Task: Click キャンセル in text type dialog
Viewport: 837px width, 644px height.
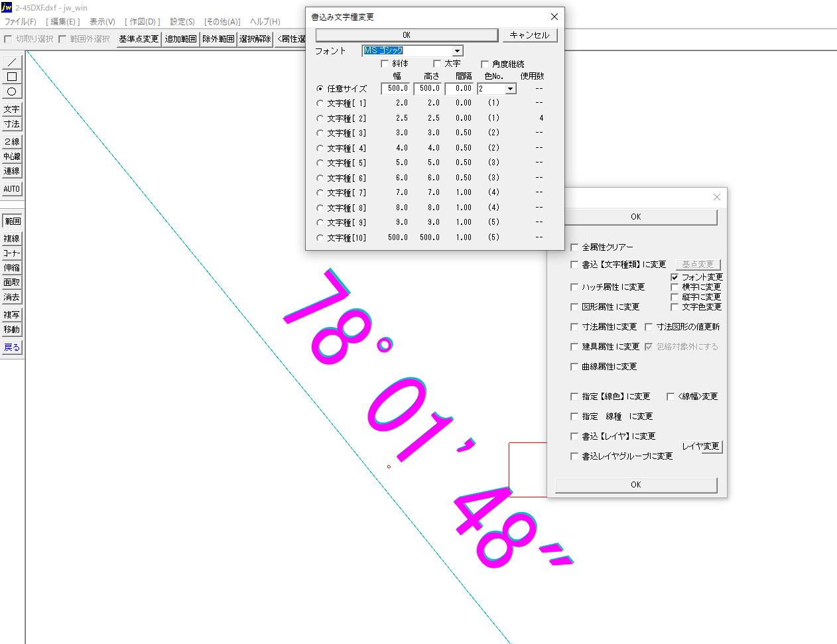Action: (x=529, y=35)
